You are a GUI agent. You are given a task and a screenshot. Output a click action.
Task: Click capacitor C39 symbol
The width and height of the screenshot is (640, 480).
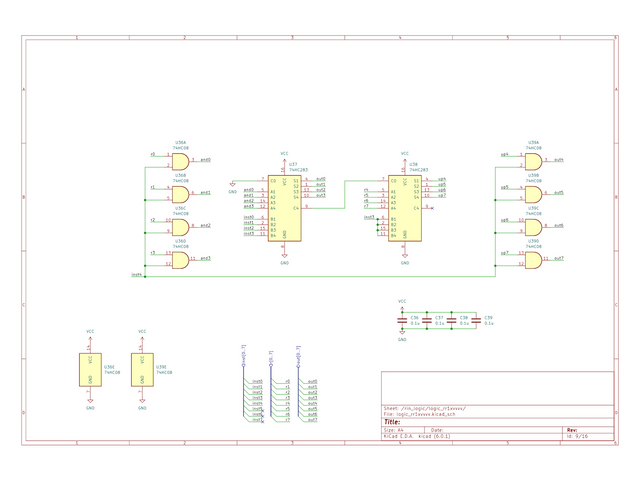[476, 321]
